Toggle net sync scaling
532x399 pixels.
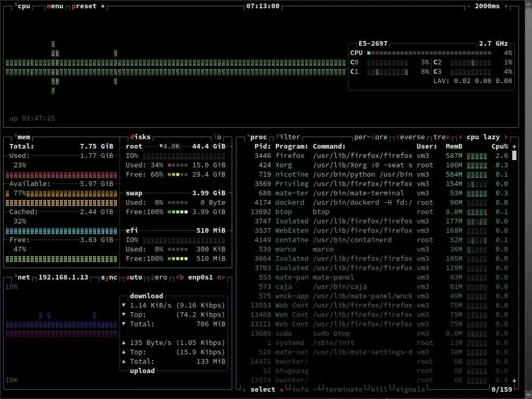coord(109,277)
